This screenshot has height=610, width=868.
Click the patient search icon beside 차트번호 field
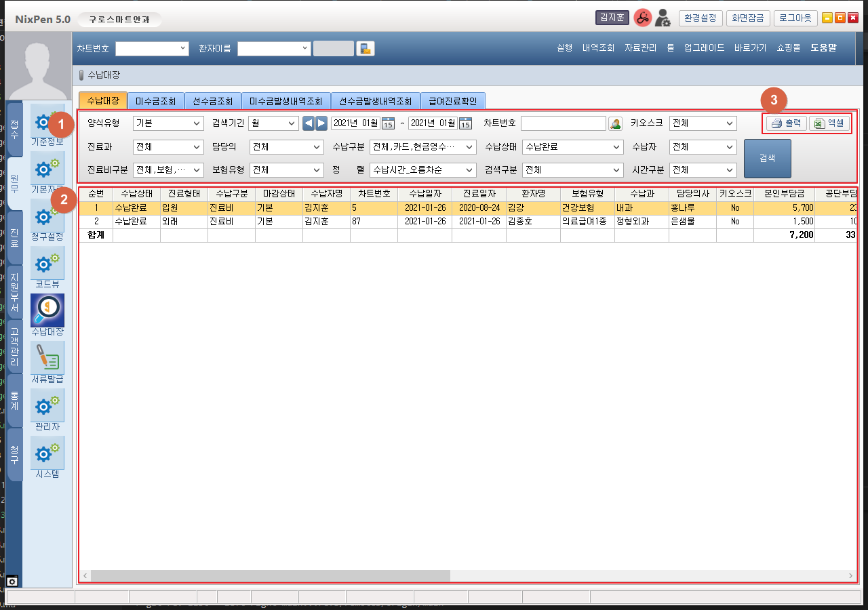(615, 123)
